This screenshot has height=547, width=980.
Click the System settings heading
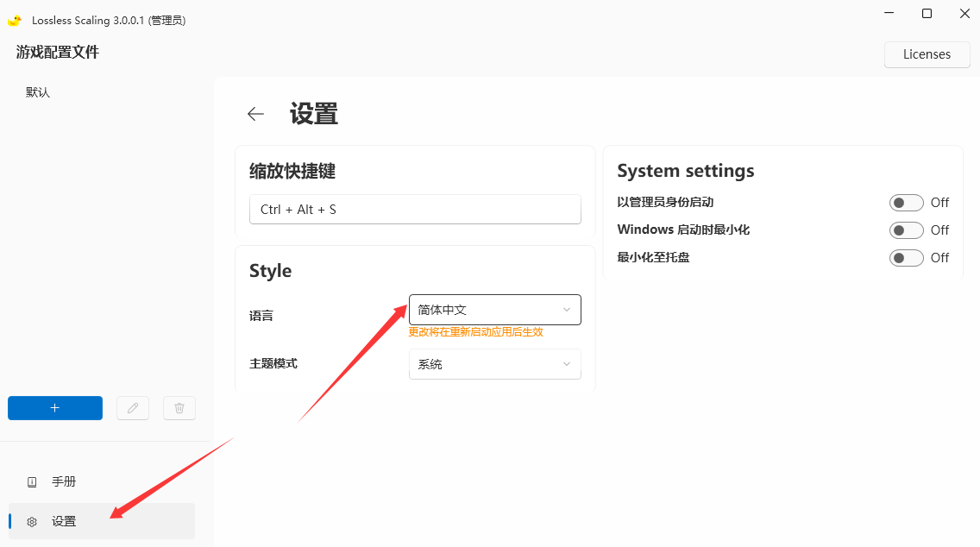686,171
